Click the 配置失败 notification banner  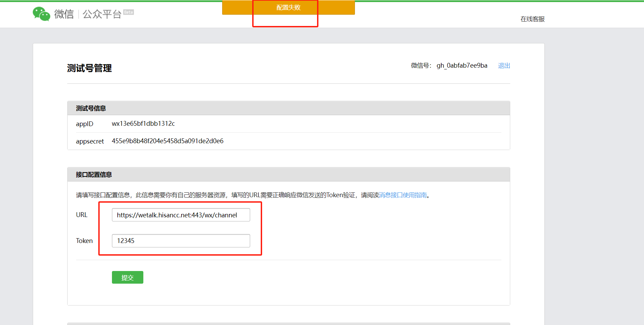point(288,8)
